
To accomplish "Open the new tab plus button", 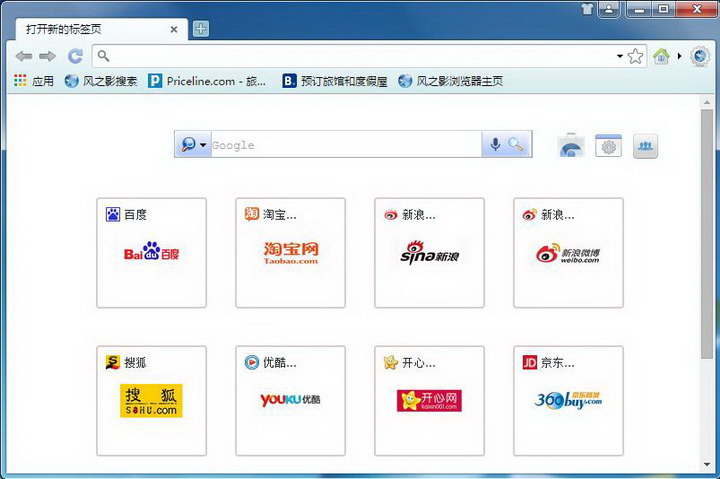I will 201,29.
